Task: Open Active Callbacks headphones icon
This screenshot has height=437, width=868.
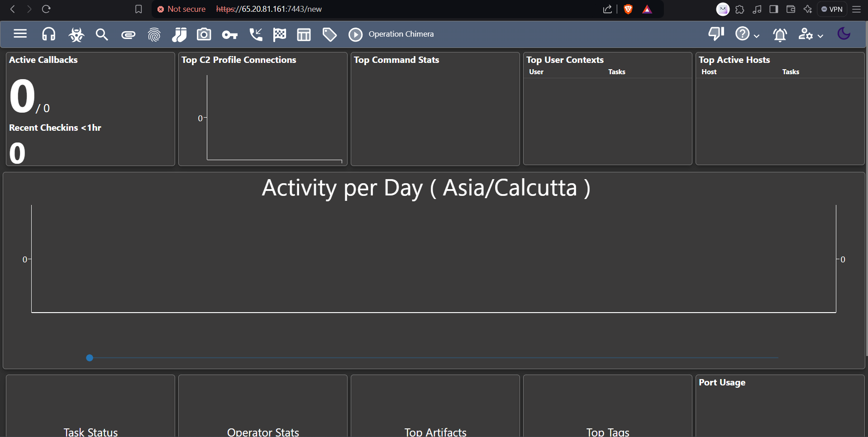Action: 48,34
